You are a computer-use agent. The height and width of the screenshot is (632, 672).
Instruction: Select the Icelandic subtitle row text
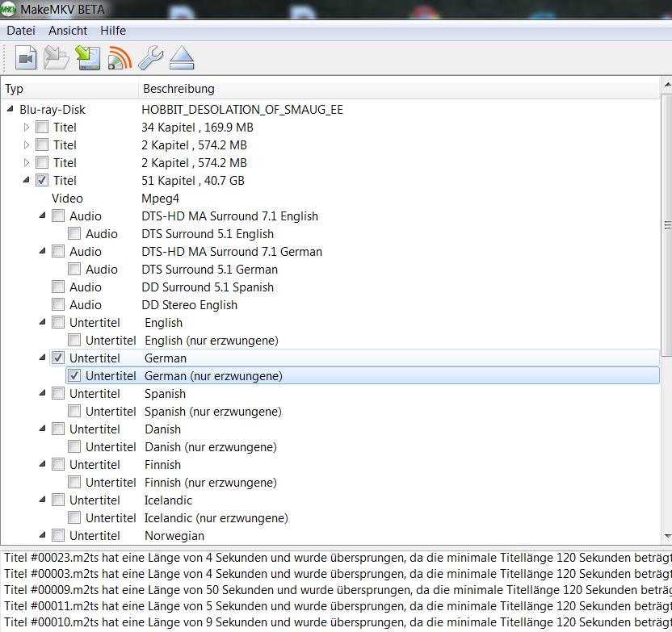(x=168, y=500)
